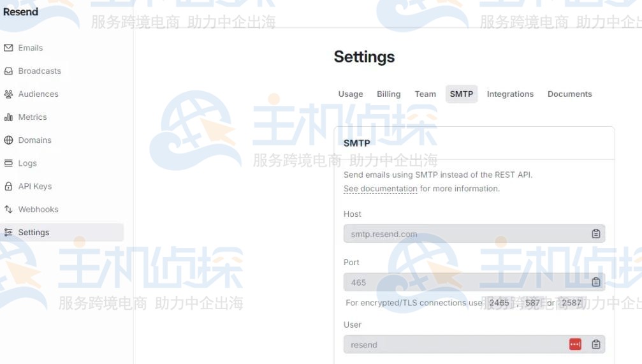Click the Settings page heading
The image size is (642, 364).
click(x=364, y=57)
